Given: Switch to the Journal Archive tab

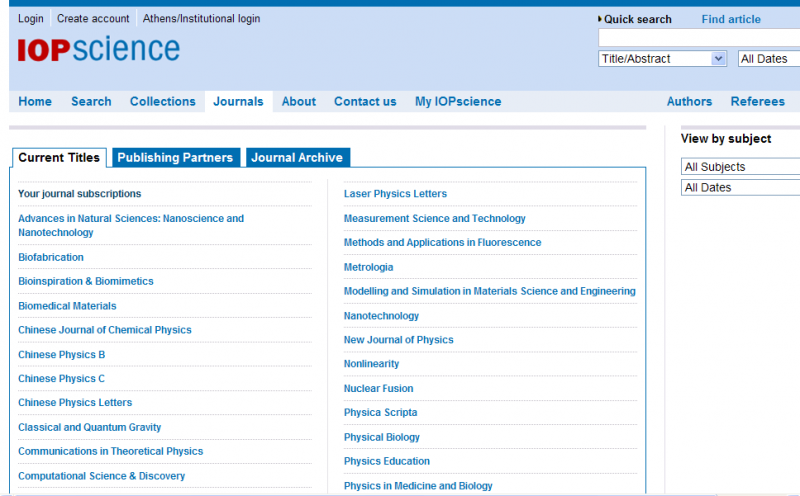Looking at the screenshot, I should click(x=297, y=158).
